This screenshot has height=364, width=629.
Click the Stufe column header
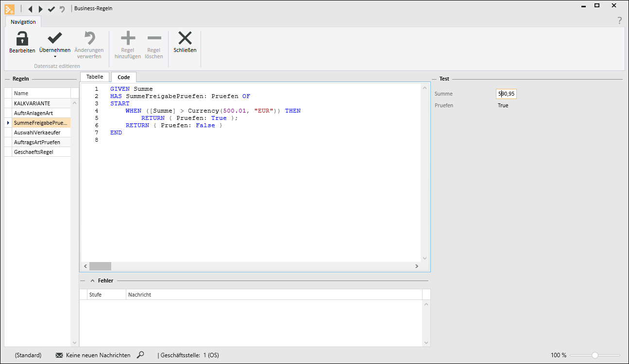click(x=106, y=295)
